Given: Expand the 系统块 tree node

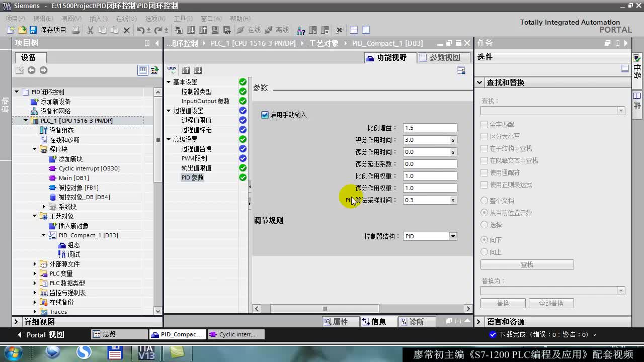Looking at the screenshot, I should pos(44,207).
